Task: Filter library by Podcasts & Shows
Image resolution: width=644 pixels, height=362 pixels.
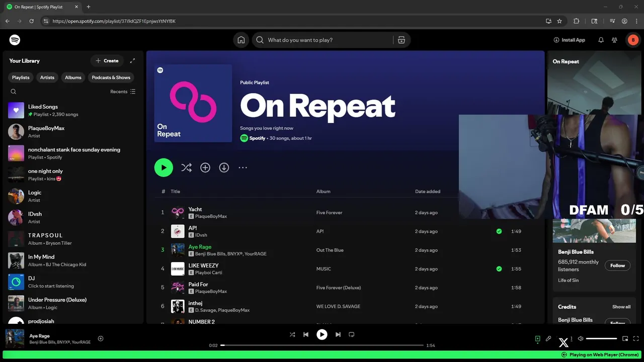Action: pyautogui.click(x=111, y=77)
